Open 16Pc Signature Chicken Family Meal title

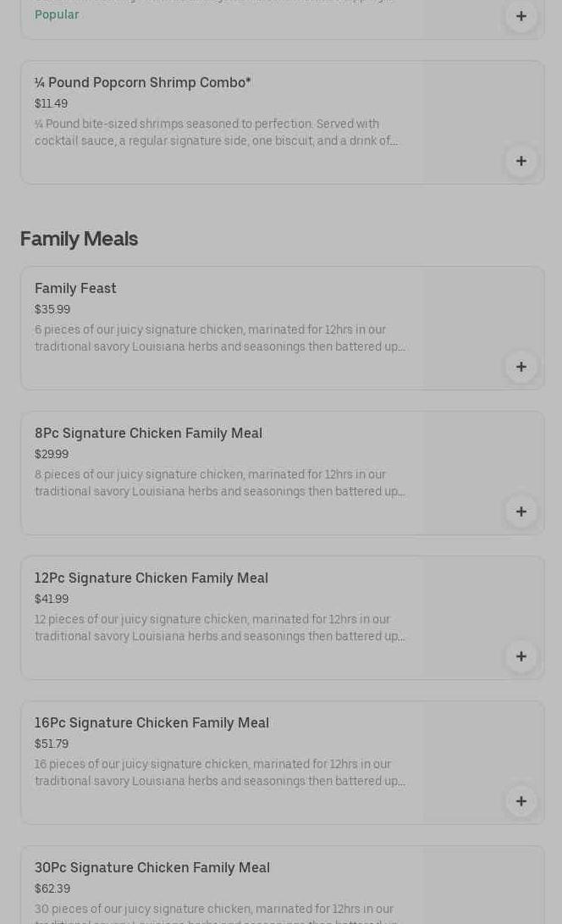coord(152,722)
